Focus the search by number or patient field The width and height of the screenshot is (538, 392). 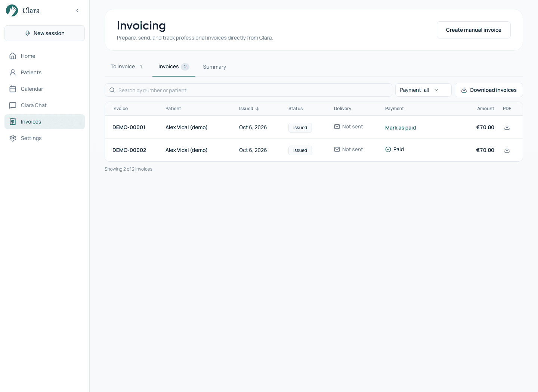coord(248,90)
